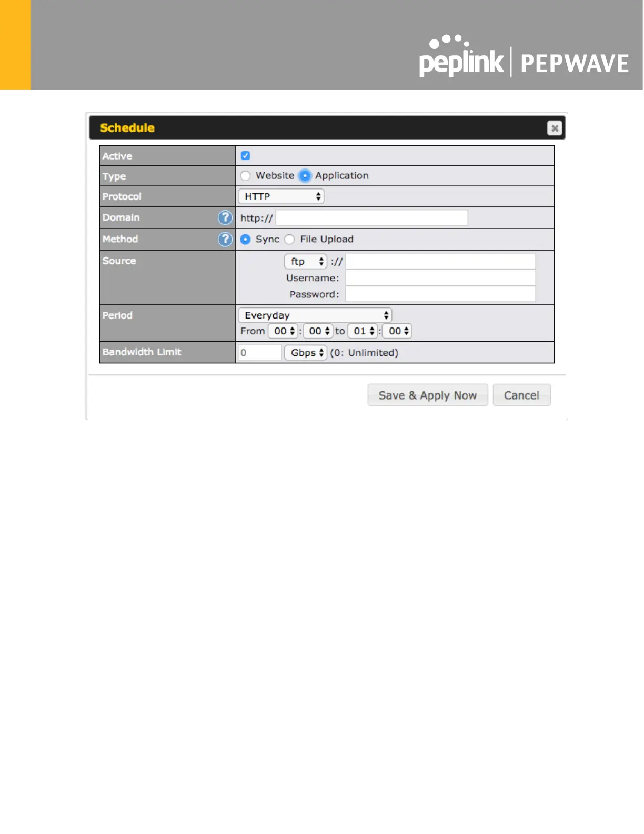Click the Source row label
The image size is (644, 834).
119,261
